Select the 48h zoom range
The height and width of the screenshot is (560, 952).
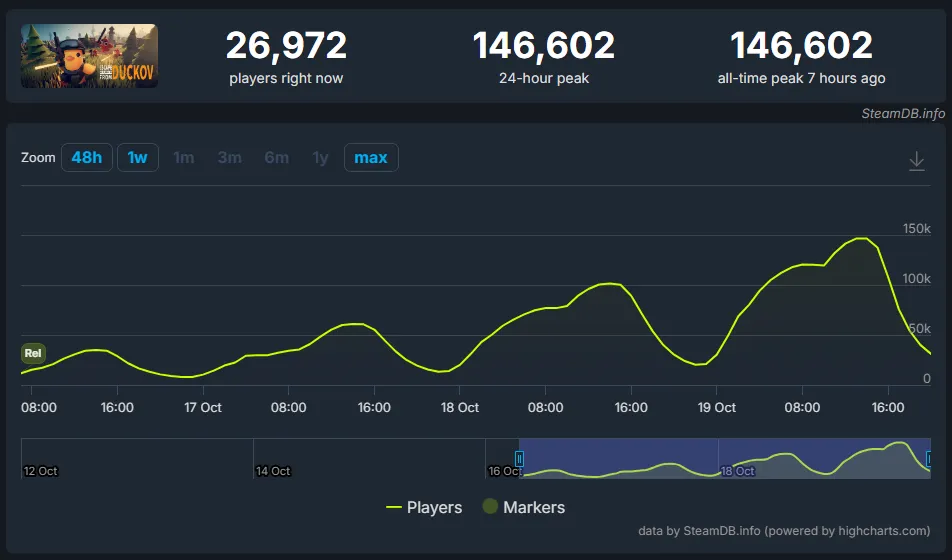tap(87, 158)
